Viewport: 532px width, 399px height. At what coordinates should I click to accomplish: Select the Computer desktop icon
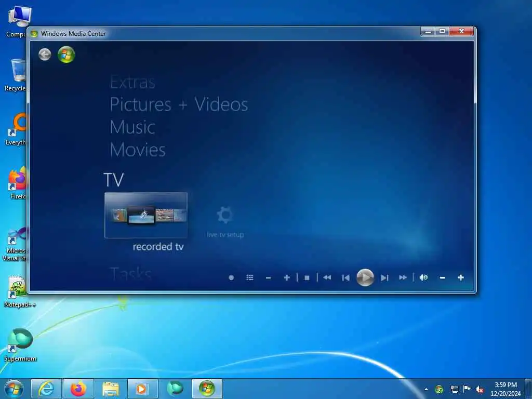[17, 22]
